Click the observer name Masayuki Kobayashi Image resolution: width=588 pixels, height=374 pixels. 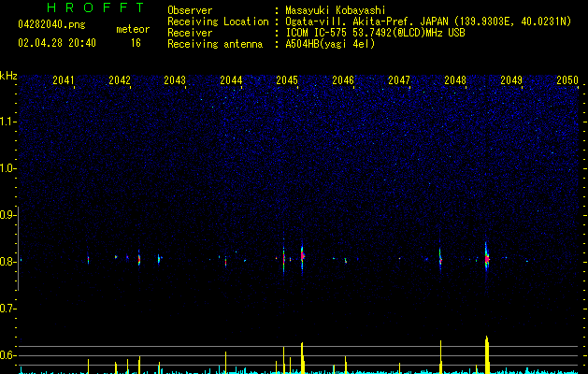pos(336,10)
